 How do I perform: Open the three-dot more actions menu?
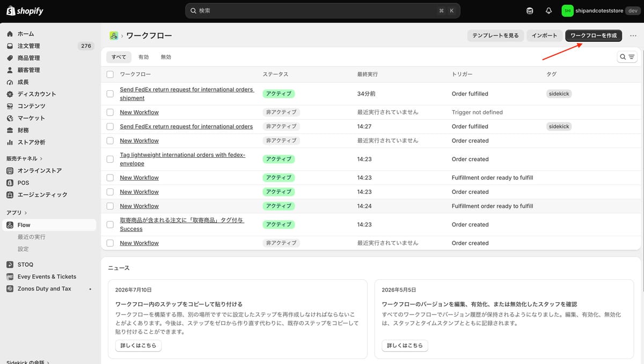pos(633,35)
